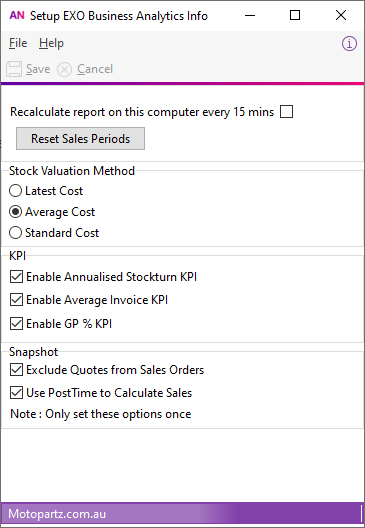Click the AN application logo icon
Screen dimensions: 365x528
tap(17, 15)
